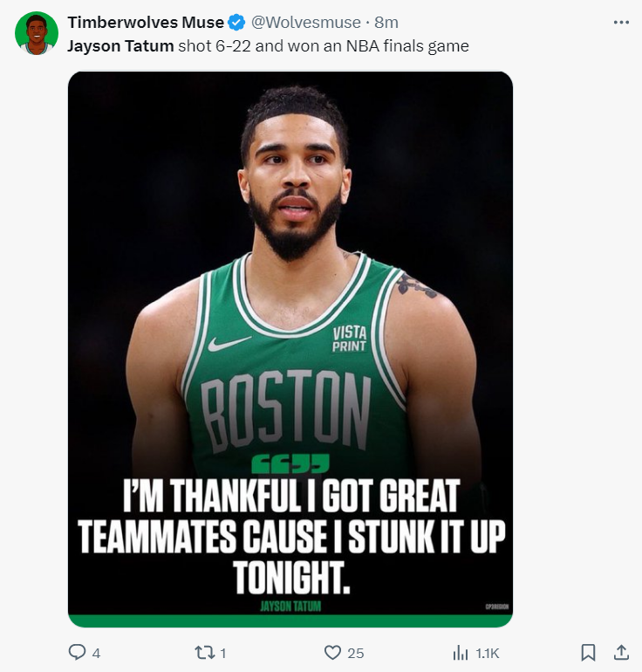Repost this tweet using the arrows icon
Screen dimensions: 642x672
click(x=203, y=652)
